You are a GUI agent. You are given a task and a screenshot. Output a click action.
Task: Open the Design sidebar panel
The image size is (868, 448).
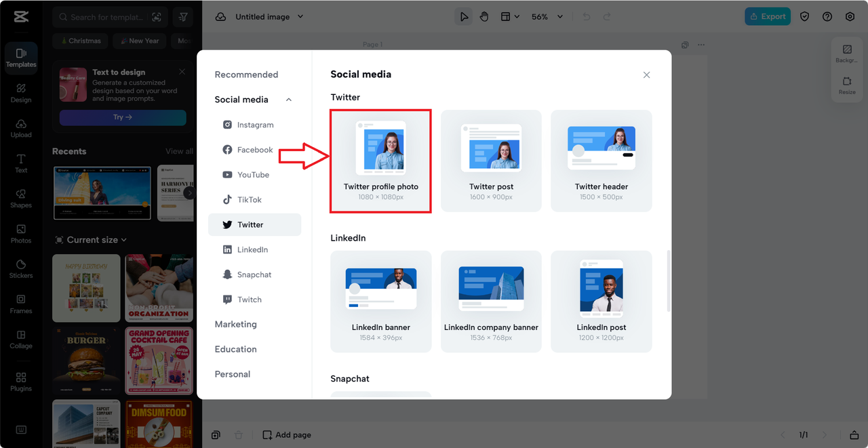pos(21,93)
